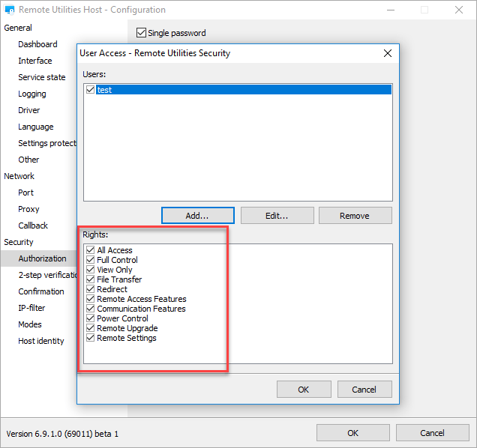This screenshot has height=448, width=477.
Task: Minimize the Configuration window
Action: pos(391,10)
